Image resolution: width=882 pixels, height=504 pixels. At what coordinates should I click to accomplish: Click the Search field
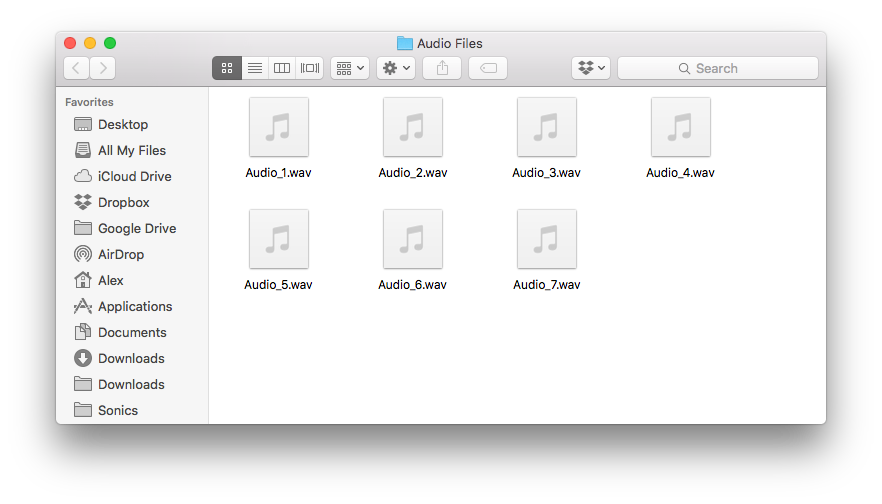tap(718, 68)
